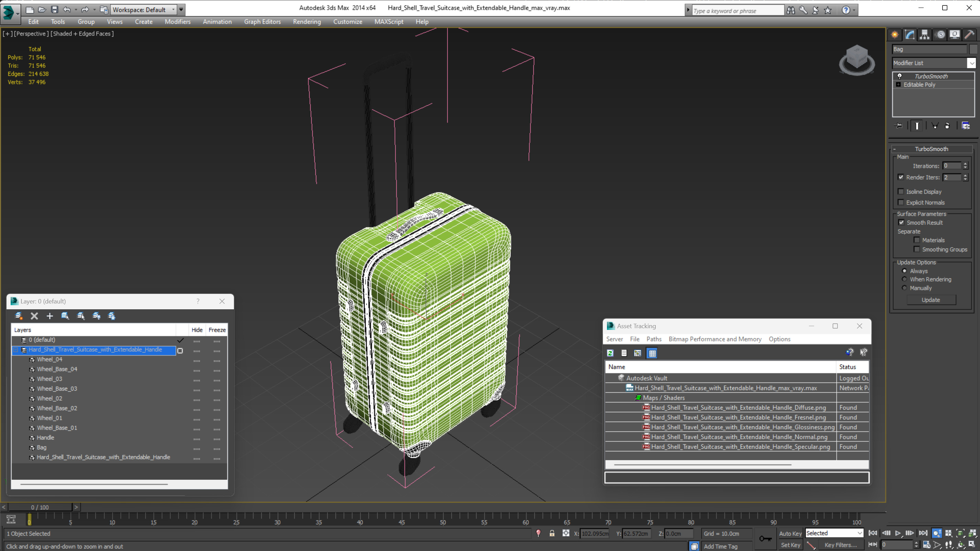Open the Modify command panel tab
The height and width of the screenshot is (551, 980).
[910, 35]
